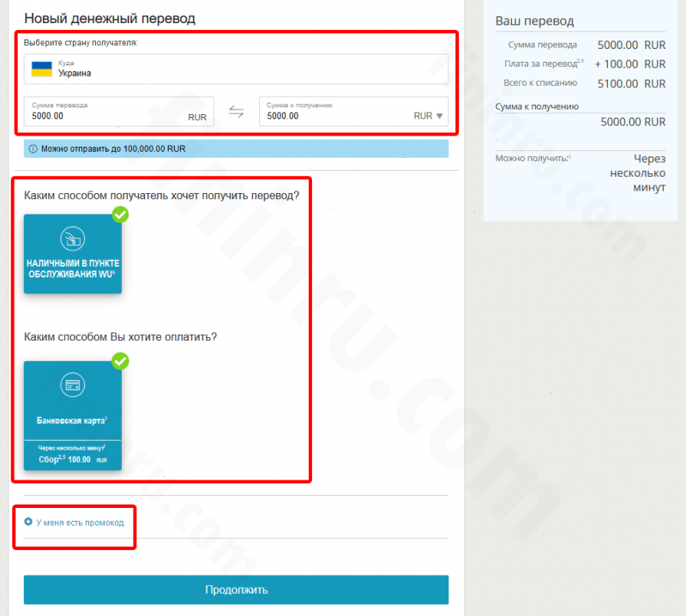Open the RUR receive-currency dropdown arrow
This screenshot has height=616, width=686.
pos(439,116)
